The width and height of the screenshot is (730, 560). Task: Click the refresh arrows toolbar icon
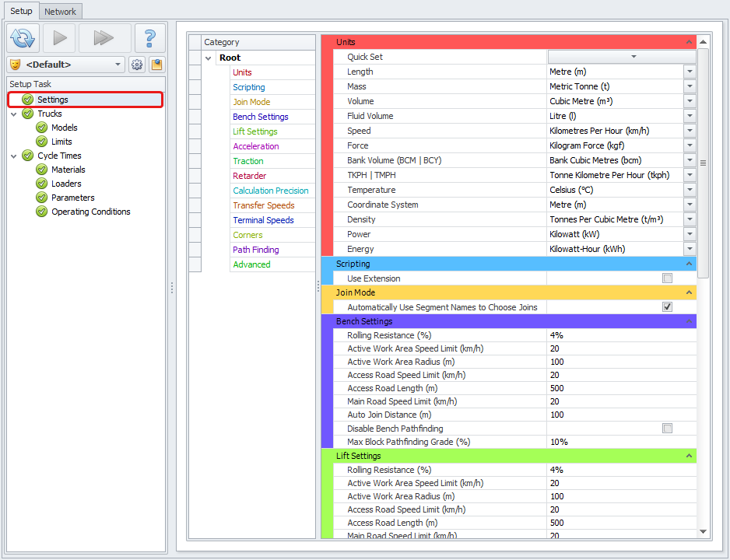23,38
